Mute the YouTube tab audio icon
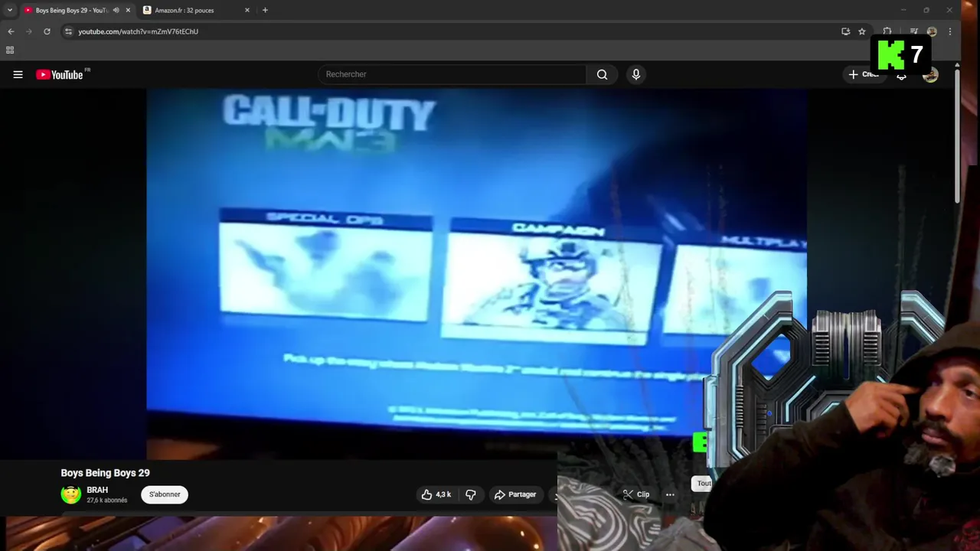The width and height of the screenshot is (980, 551). coord(116,10)
